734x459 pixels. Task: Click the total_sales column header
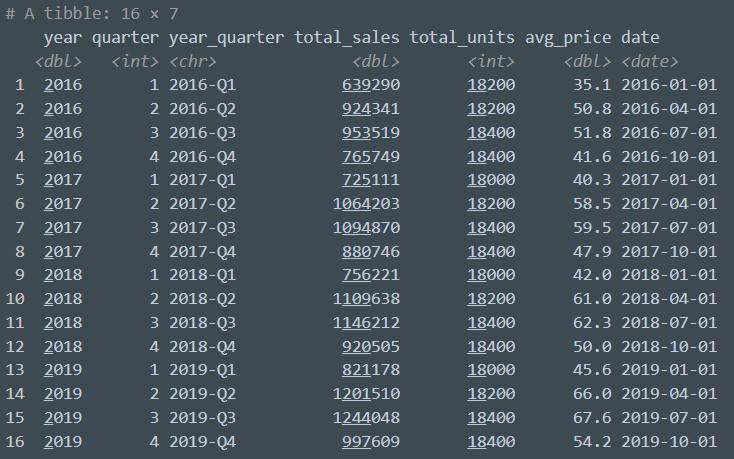pos(346,38)
